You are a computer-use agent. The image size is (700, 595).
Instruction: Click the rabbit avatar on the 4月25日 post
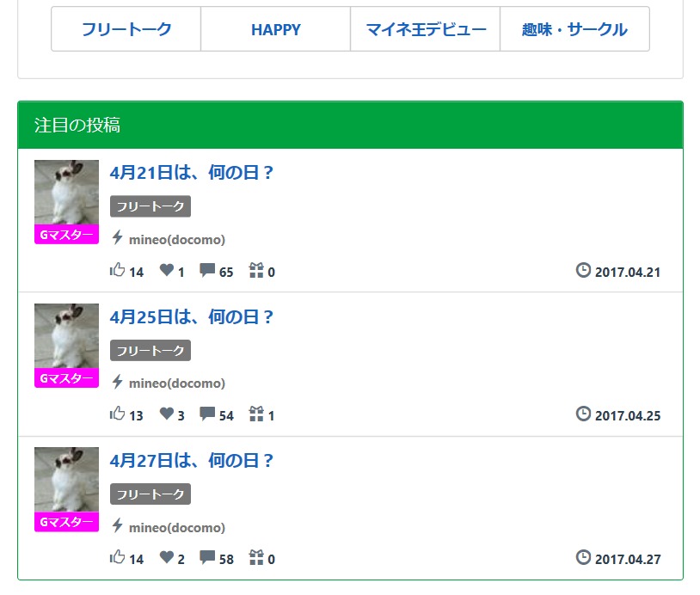[x=66, y=336]
